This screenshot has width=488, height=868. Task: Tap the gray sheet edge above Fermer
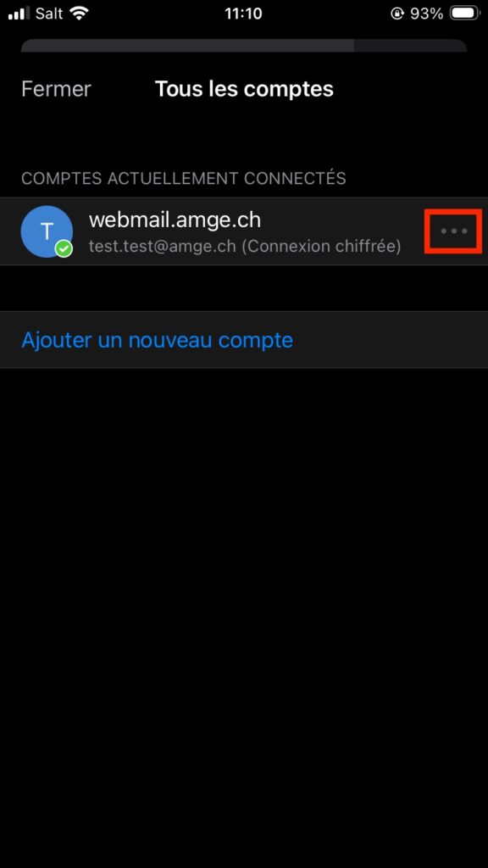click(x=244, y=46)
